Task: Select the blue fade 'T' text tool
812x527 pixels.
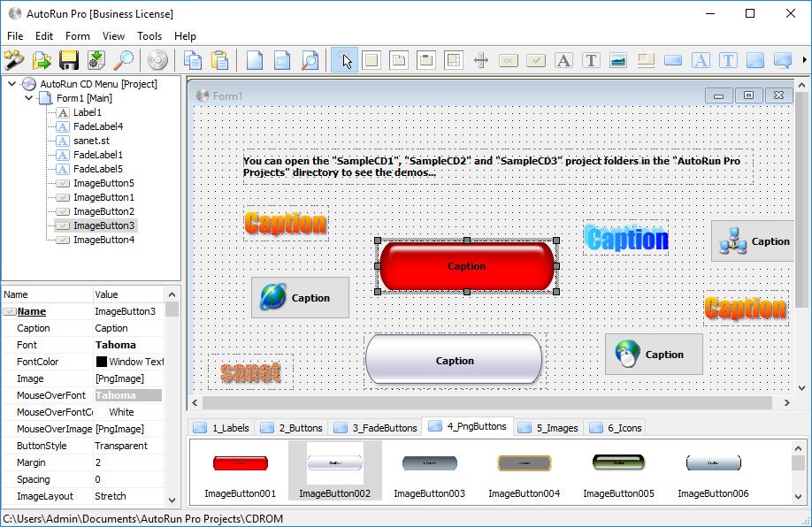Action: pos(728,60)
